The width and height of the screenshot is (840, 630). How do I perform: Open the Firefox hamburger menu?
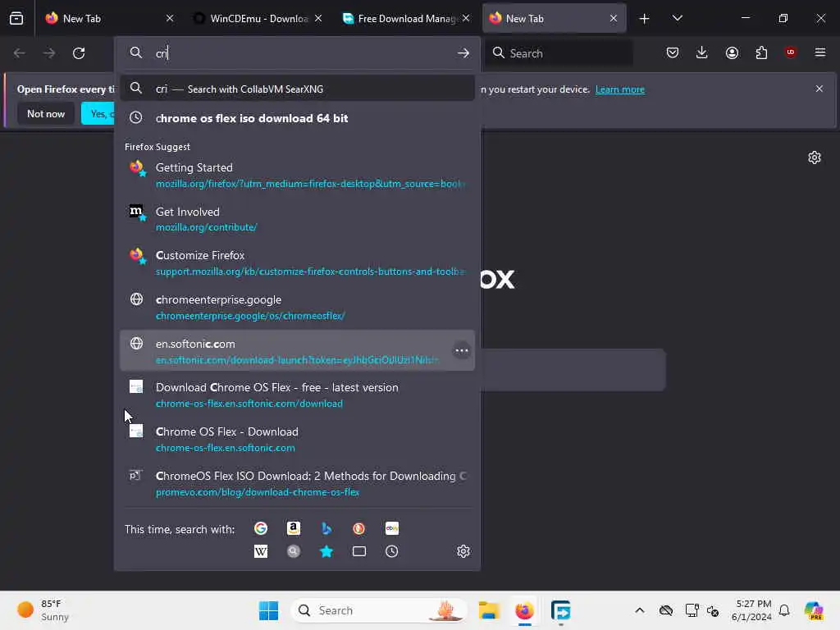[820, 52]
